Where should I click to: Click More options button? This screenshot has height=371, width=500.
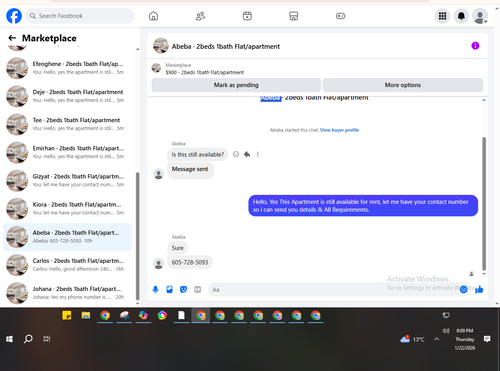(403, 85)
